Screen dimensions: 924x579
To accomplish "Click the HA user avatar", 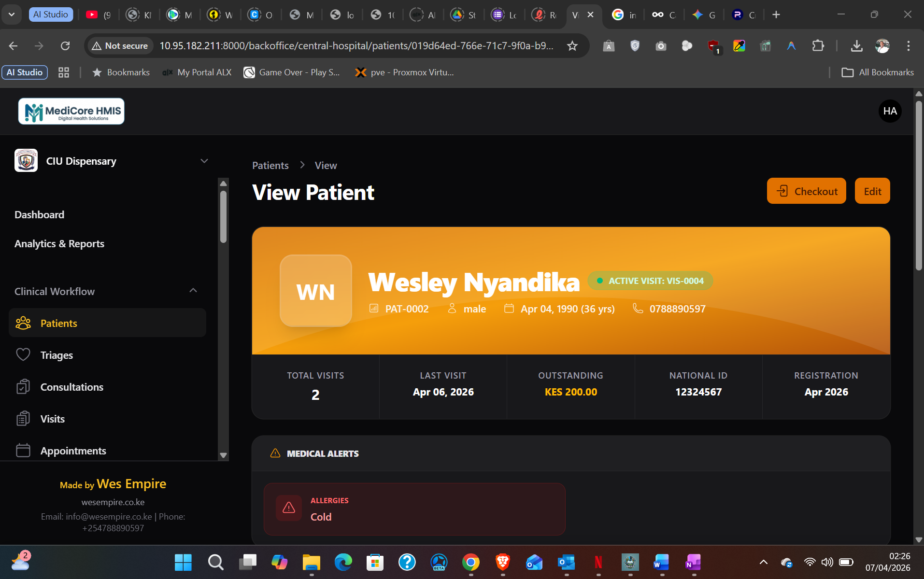I will point(890,111).
